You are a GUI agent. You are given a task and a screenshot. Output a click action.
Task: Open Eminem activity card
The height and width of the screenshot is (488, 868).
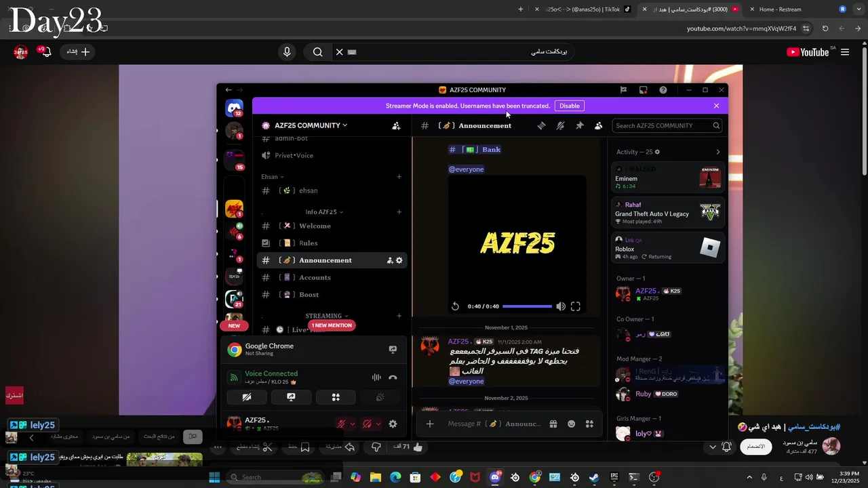668,178
